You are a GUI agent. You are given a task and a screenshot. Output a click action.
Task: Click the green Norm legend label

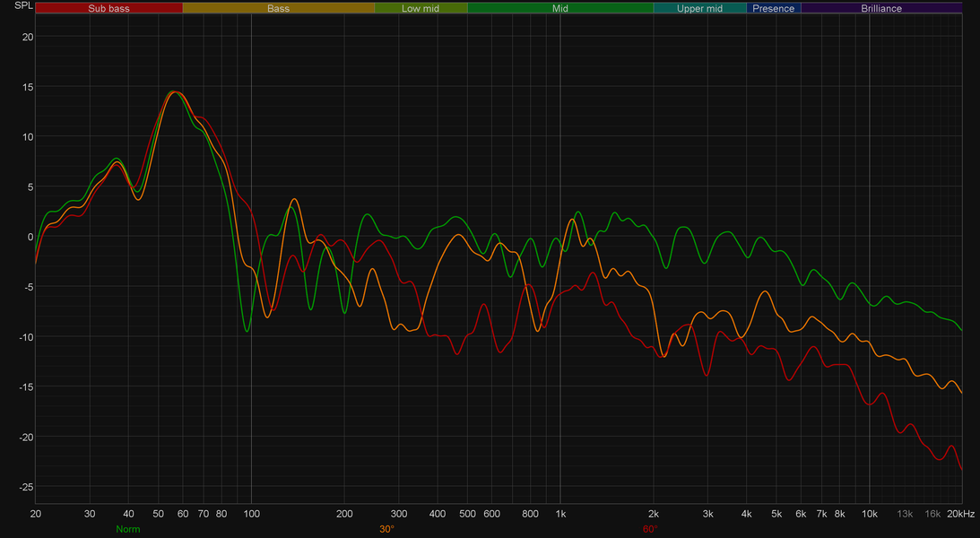(128, 529)
